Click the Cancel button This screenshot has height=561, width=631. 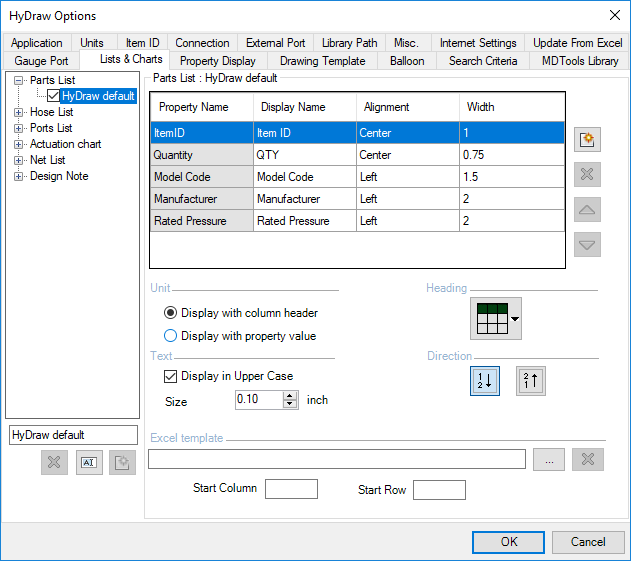click(588, 542)
